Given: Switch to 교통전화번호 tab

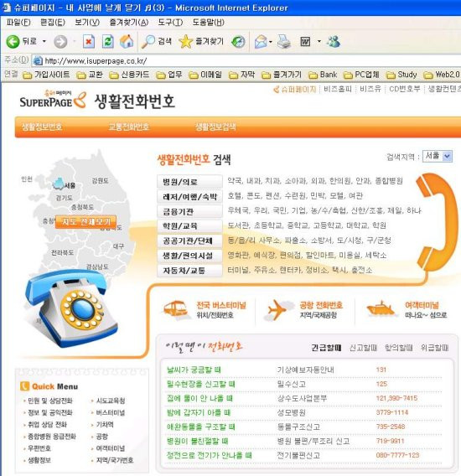Looking at the screenshot, I should [x=129, y=127].
